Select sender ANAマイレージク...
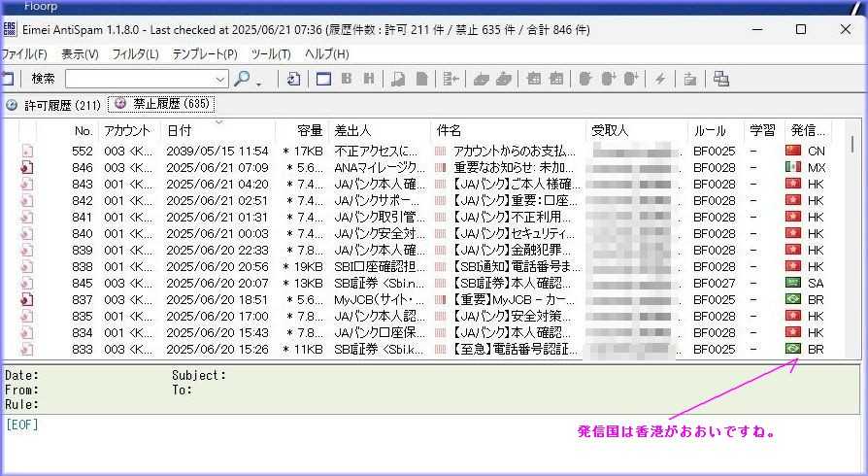 (x=380, y=167)
